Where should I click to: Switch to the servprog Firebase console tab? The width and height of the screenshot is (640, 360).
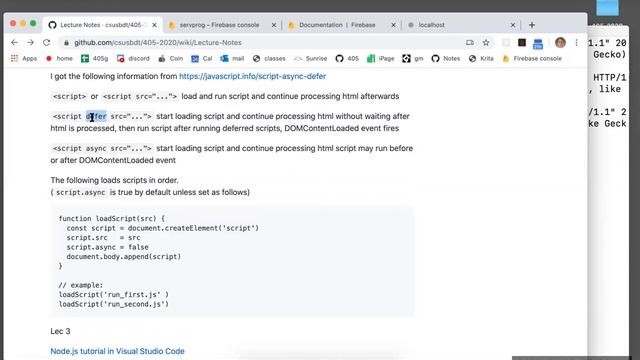click(220, 25)
